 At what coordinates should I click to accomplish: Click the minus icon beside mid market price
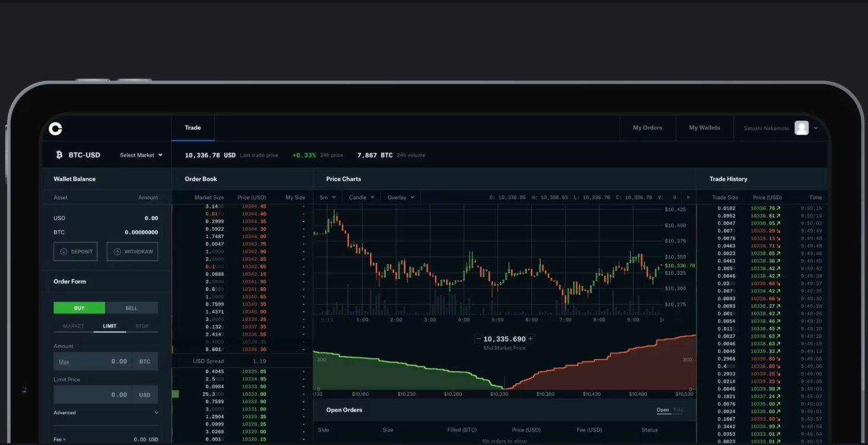click(x=478, y=339)
